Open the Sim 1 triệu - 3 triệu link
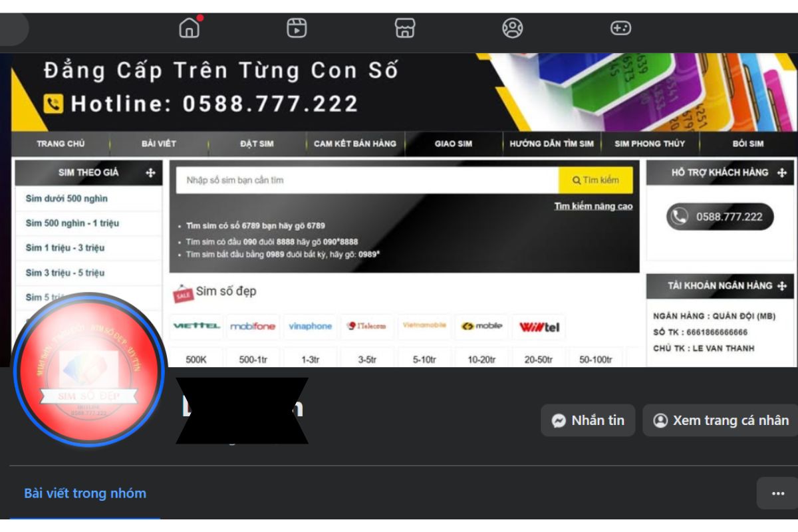Image resolution: width=798 pixels, height=532 pixels. click(66, 248)
